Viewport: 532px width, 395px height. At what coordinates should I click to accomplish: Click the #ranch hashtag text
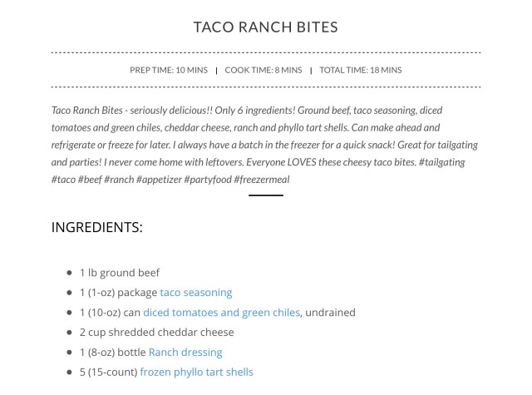120,180
